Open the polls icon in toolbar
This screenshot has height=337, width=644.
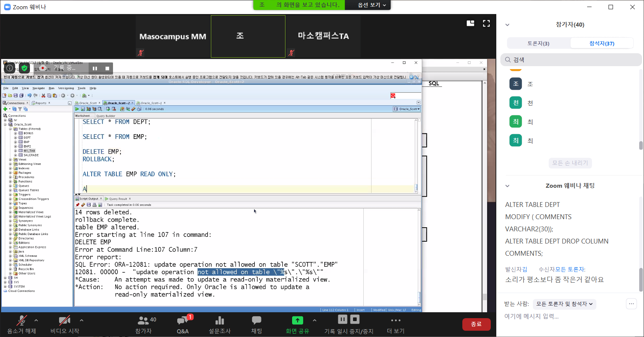220,321
